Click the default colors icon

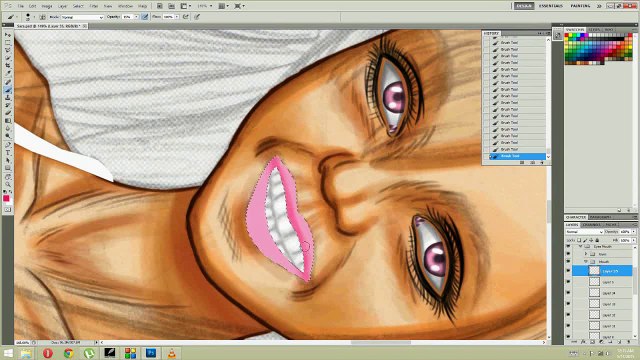(x=5, y=191)
